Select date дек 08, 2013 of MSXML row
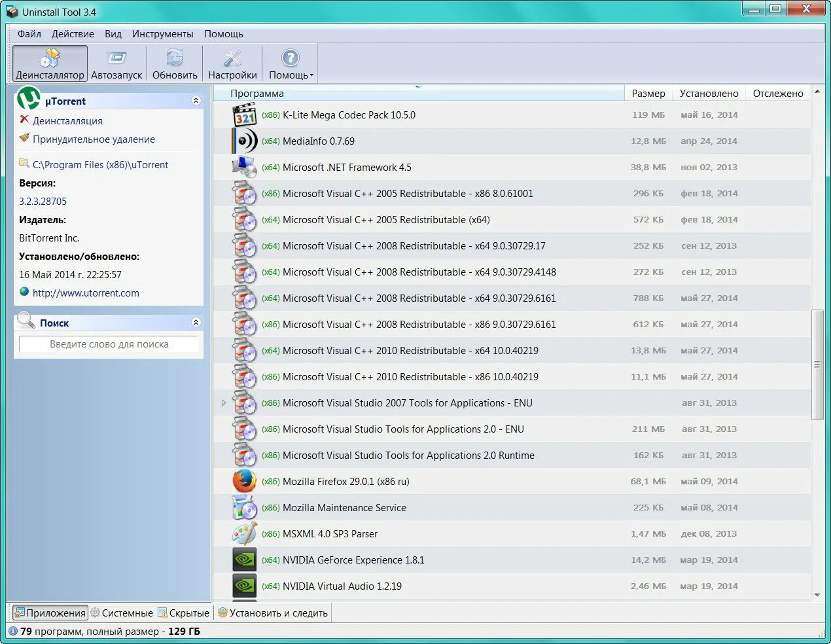Viewport: 831px width, 644px height. [709, 534]
